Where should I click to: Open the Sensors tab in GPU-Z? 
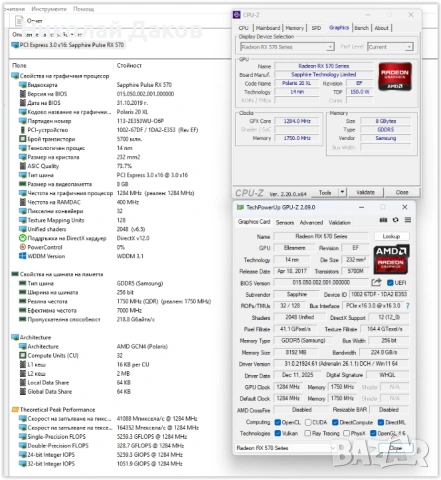point(285,222)
